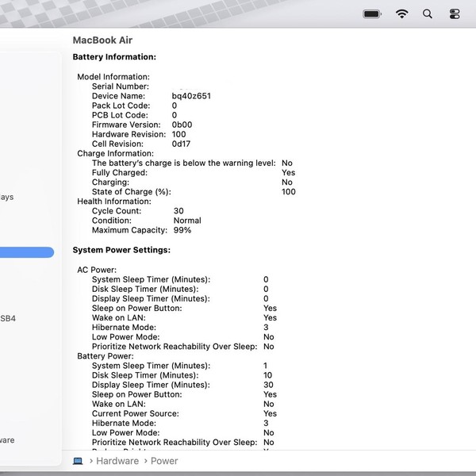476x476 pixels.
Task: Click State of Charge value 100
Action: [x=289, y=192]
